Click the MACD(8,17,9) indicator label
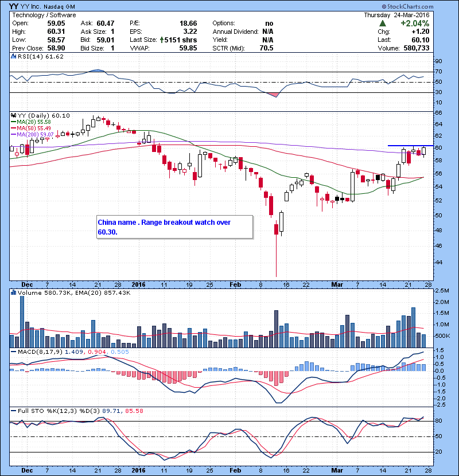The height and width of the screenshot is (476, 459). coord(40,352)
